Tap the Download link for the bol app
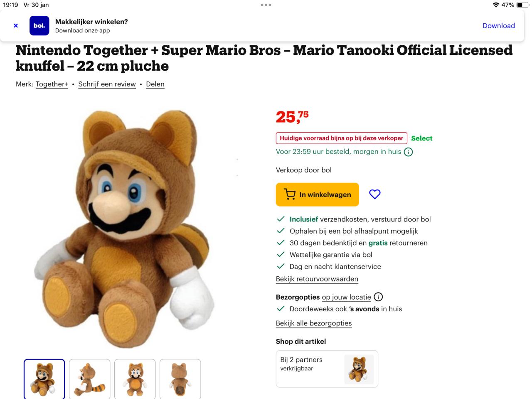 pos(498,25)
